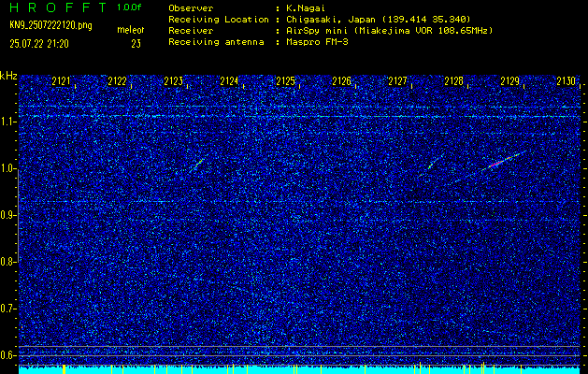Click the meteor count label
This screenshot has width=588, height=374.
coord(131,30)
